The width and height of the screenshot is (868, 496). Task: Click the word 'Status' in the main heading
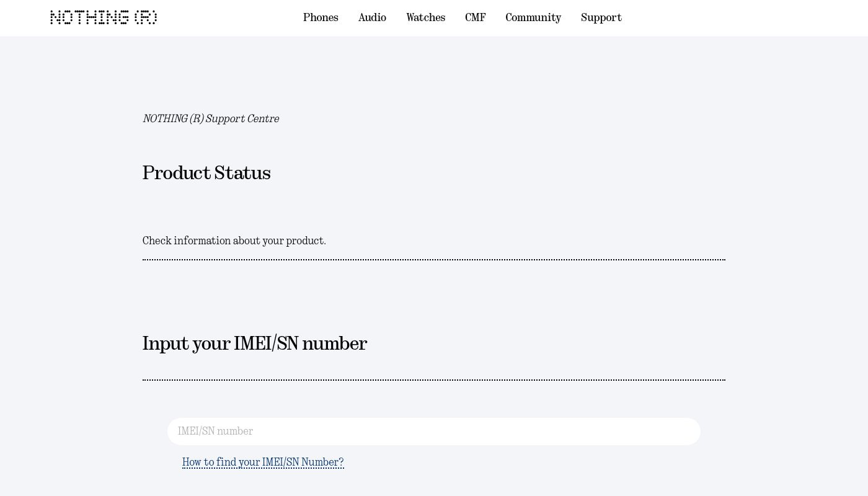[242, 173]
